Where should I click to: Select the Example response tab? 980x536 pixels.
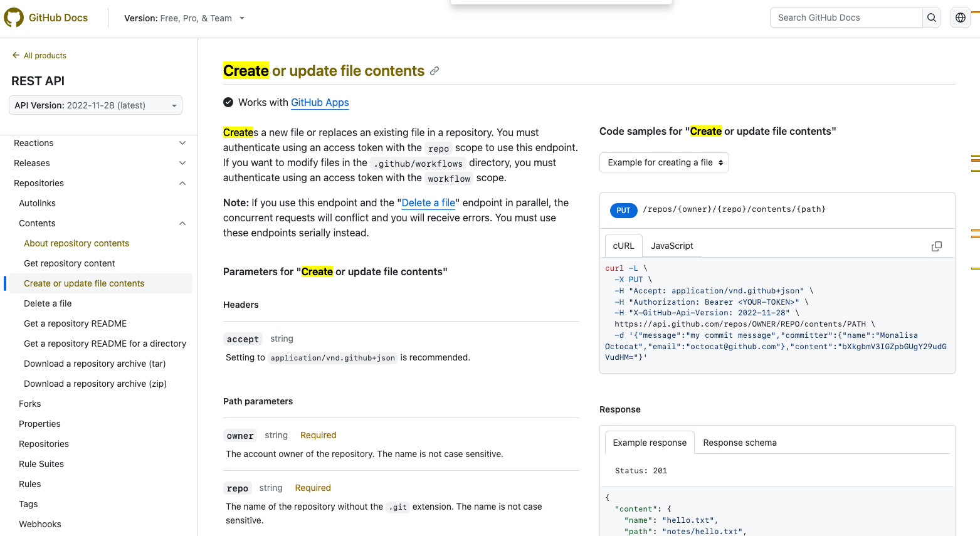(x=650, y=443)
